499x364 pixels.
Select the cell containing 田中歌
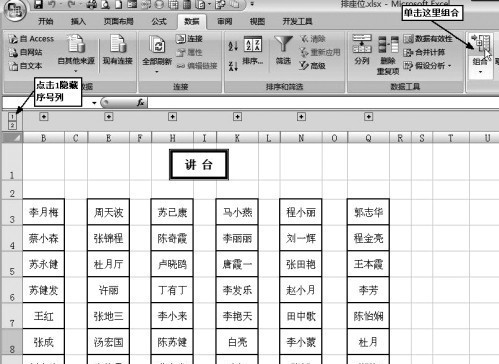tap(301, 316)
